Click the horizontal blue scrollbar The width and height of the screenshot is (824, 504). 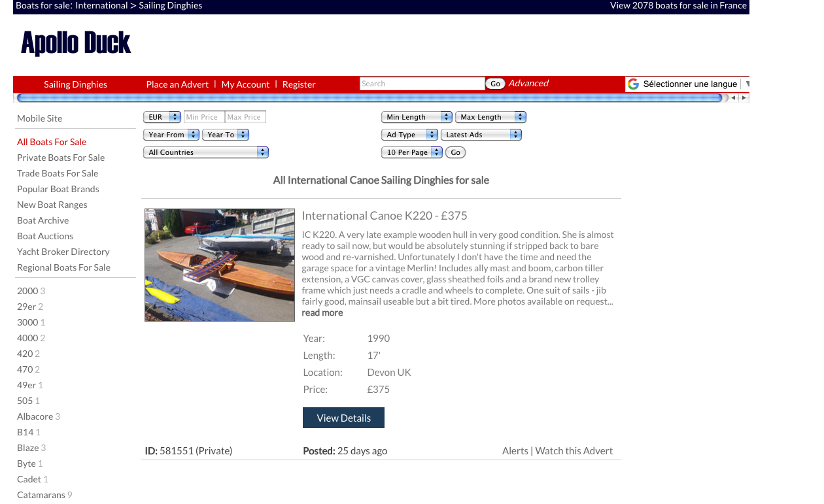[369, 98]
